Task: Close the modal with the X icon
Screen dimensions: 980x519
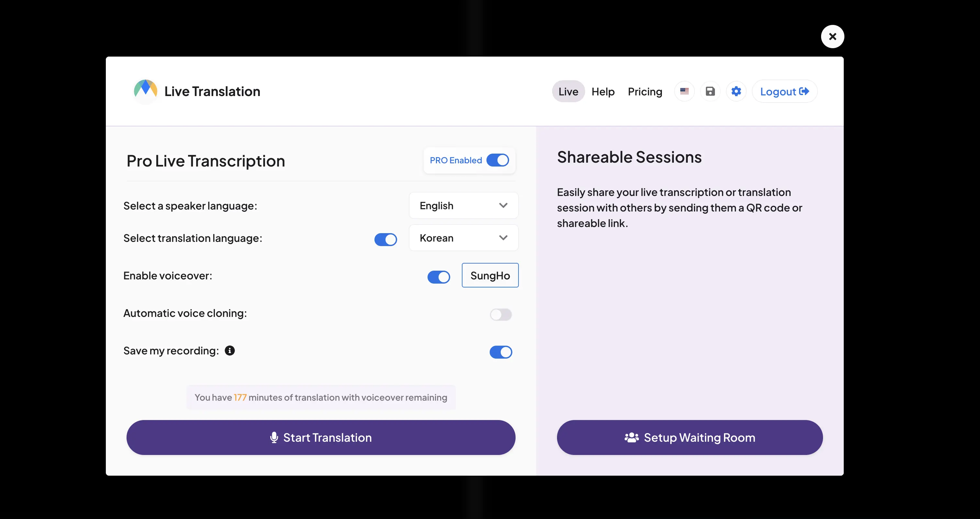Action: tap(832, 37)
